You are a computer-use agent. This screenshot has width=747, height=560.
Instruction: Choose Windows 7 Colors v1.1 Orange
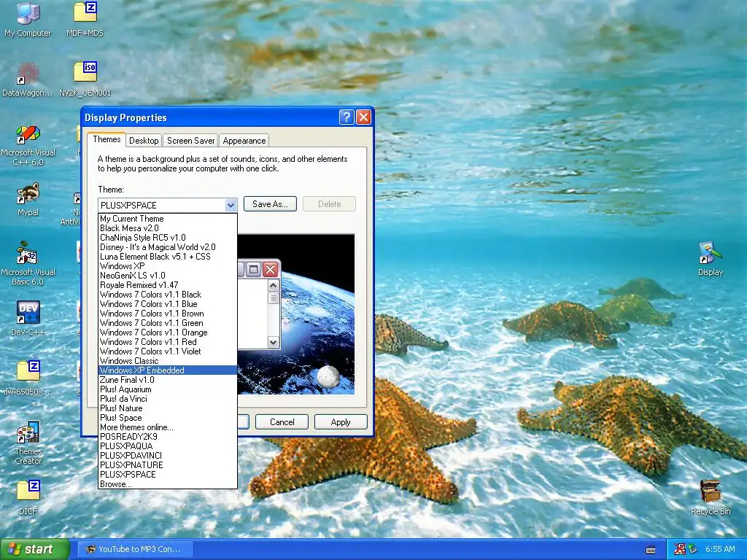click(x=168, y=332)
